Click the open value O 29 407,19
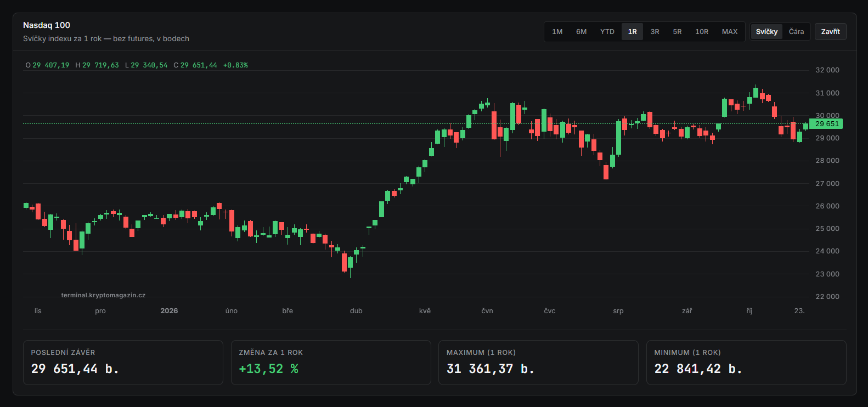This screenshot has height=407, width=868. coord(47,65)
